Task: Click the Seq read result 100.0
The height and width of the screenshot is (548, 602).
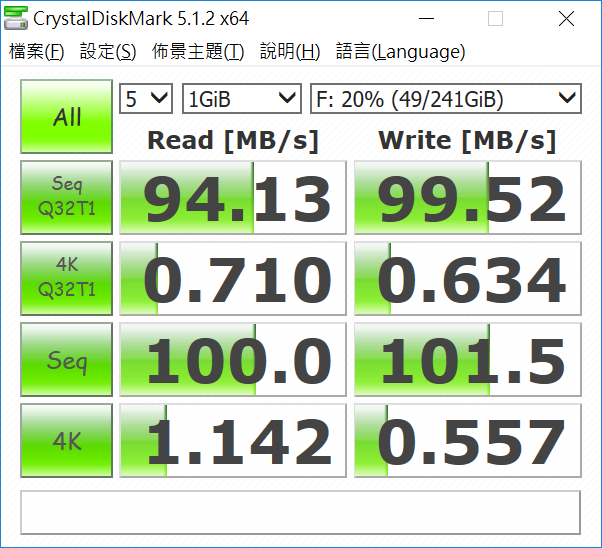Action: (x=233, y=359)
